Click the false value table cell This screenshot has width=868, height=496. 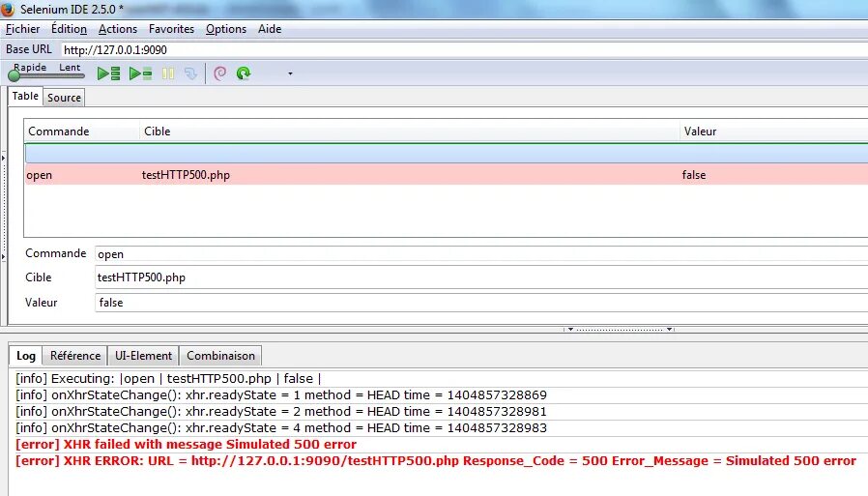tap(694, 175)
